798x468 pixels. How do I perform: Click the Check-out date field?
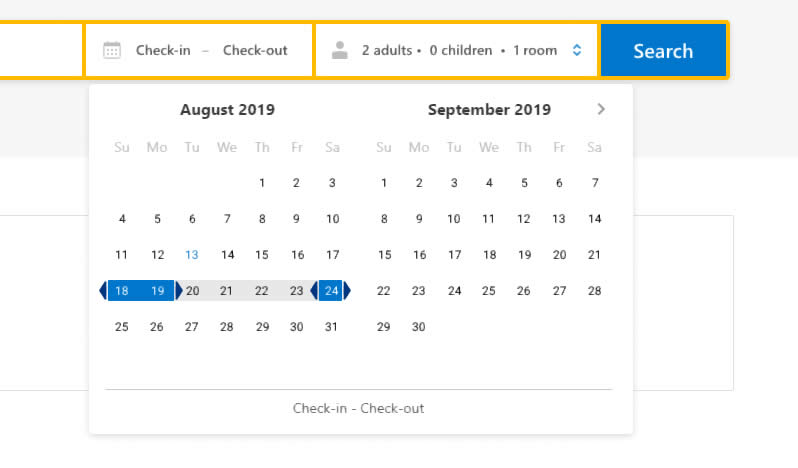(255, 50)
